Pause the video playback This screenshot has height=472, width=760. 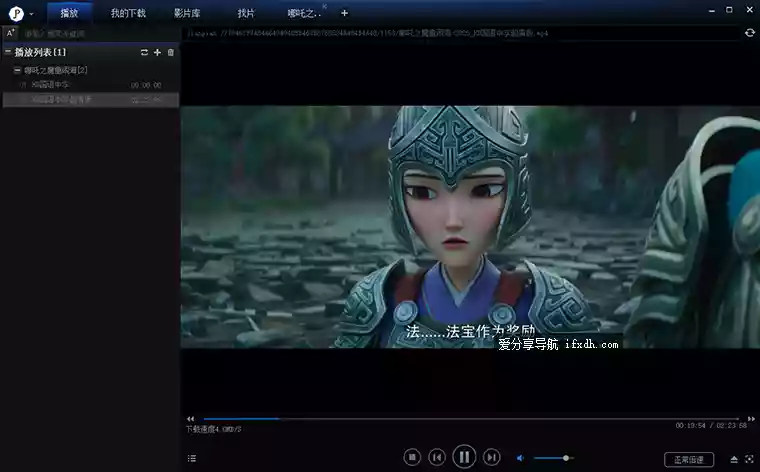pos(464,456)
